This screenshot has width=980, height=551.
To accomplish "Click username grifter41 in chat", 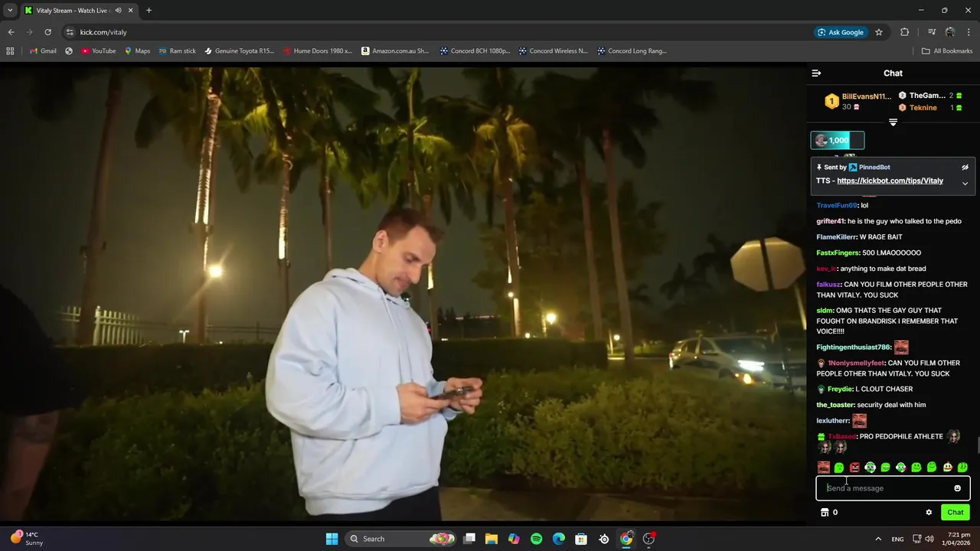I will coord(830,221).
